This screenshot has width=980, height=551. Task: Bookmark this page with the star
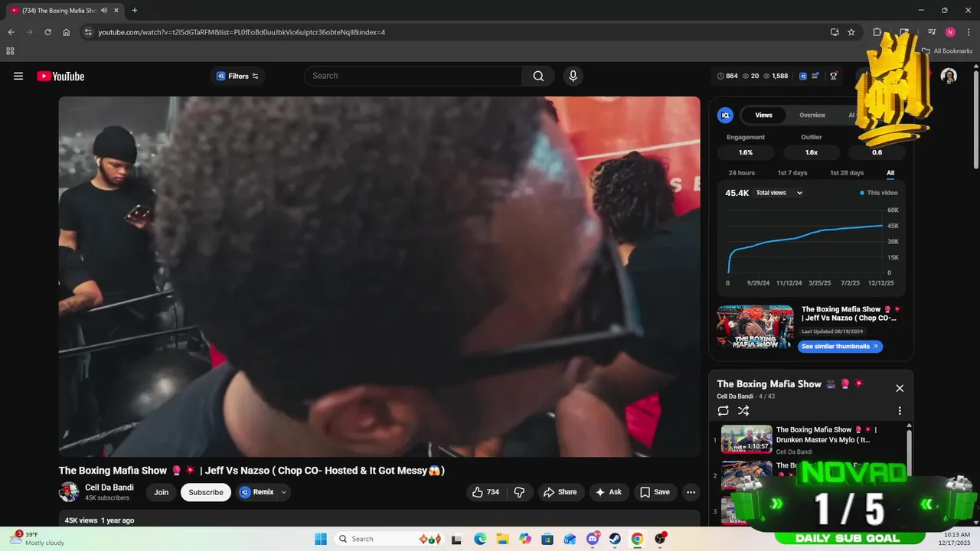(851, 32)
